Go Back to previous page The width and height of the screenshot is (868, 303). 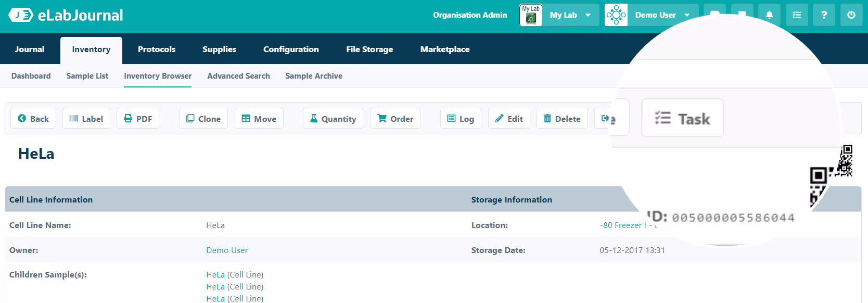pos(33,119)
